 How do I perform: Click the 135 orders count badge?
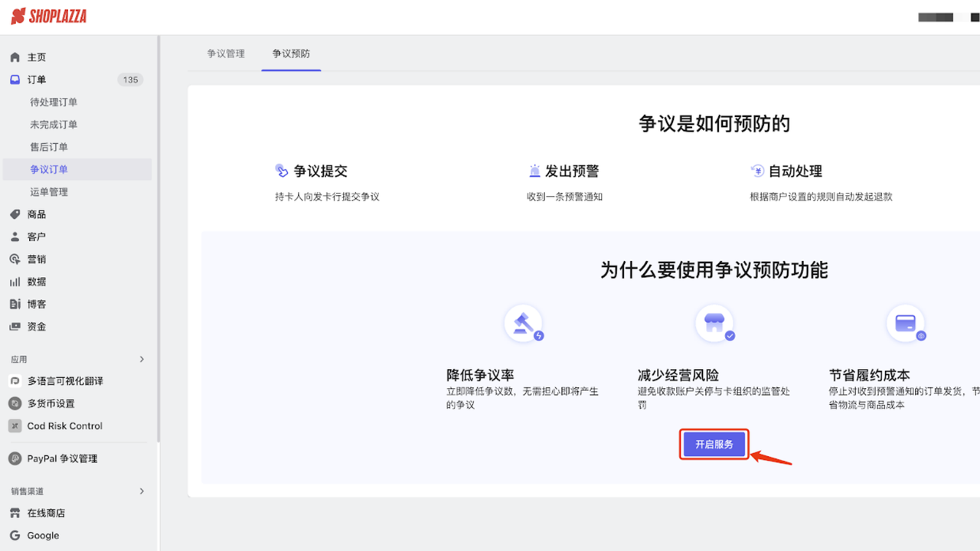[x=130, y=80]
